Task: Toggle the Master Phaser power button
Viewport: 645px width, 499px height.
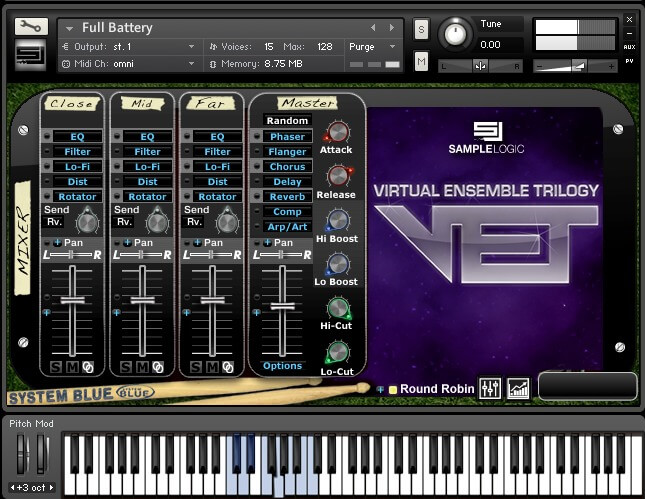Action: point(257,136)
